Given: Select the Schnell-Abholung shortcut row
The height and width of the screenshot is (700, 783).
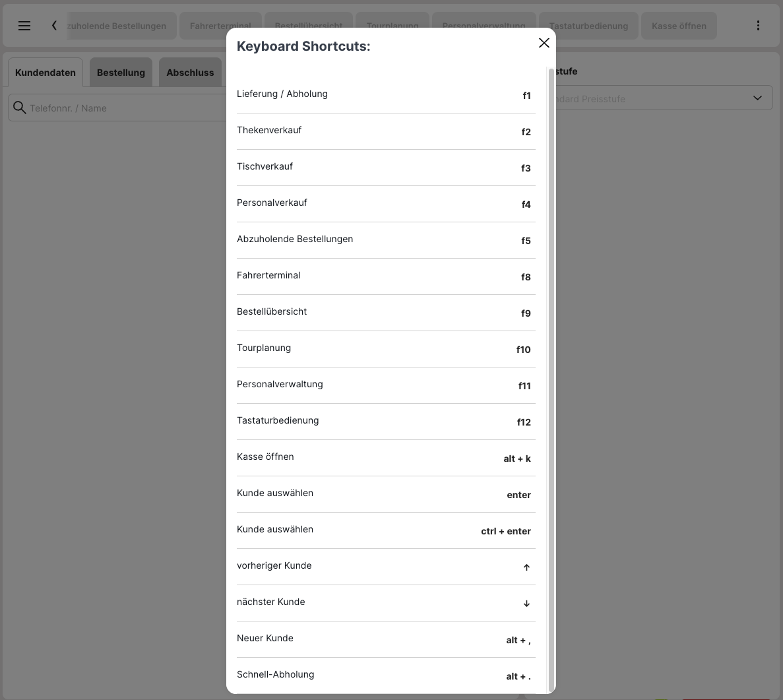Looking at the screenshot, I should click(x=386, y=676).
